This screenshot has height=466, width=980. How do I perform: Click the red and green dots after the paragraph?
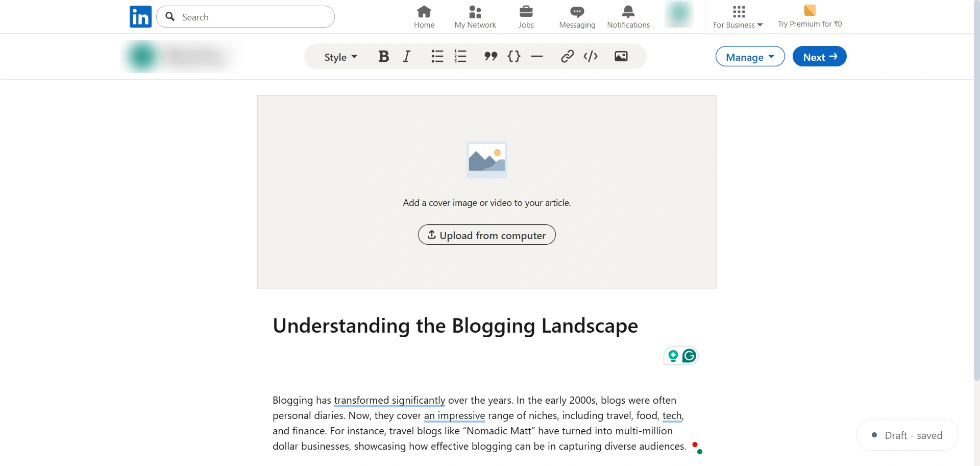coord(697,448)
